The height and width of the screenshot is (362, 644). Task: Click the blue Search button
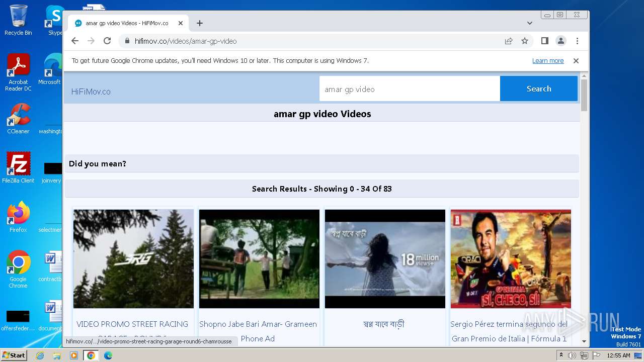click(539, 88)
